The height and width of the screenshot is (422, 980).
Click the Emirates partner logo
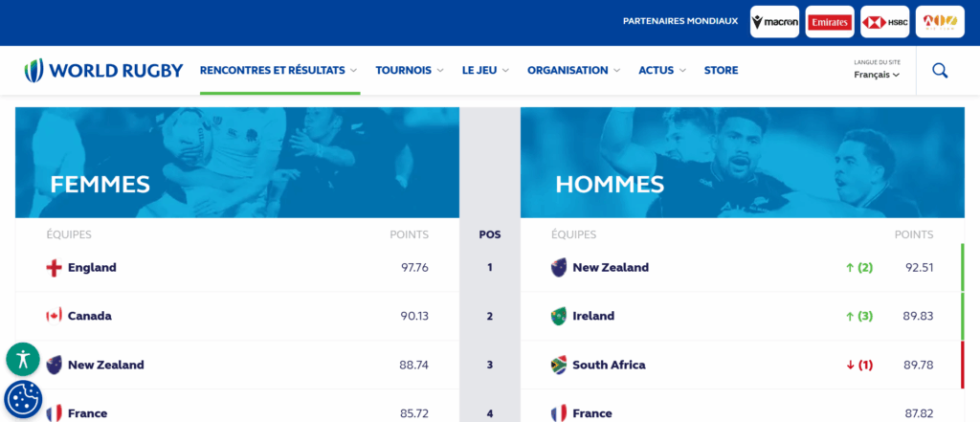[x=829, y=22]
